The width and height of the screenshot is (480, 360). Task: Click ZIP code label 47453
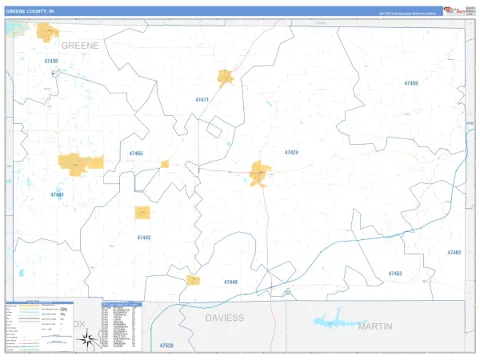pos(395,274)
